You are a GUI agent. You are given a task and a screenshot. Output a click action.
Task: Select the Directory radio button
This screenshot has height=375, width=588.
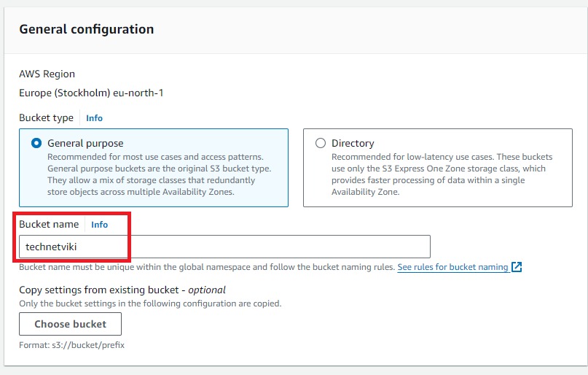[321, 144]
